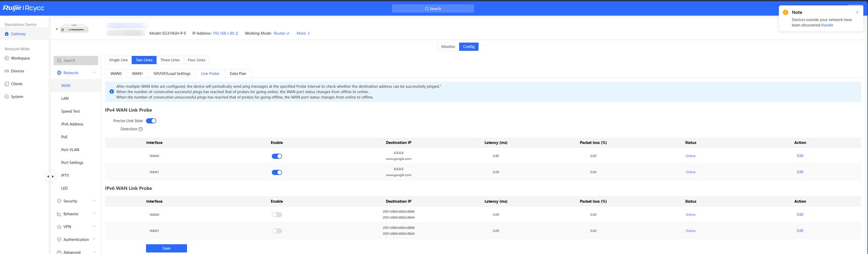Viewport: 868px width, 254px height.
Task: Click the sidebar collapse arrows handle
Action: pyautogui.click(x=50, y=177)
